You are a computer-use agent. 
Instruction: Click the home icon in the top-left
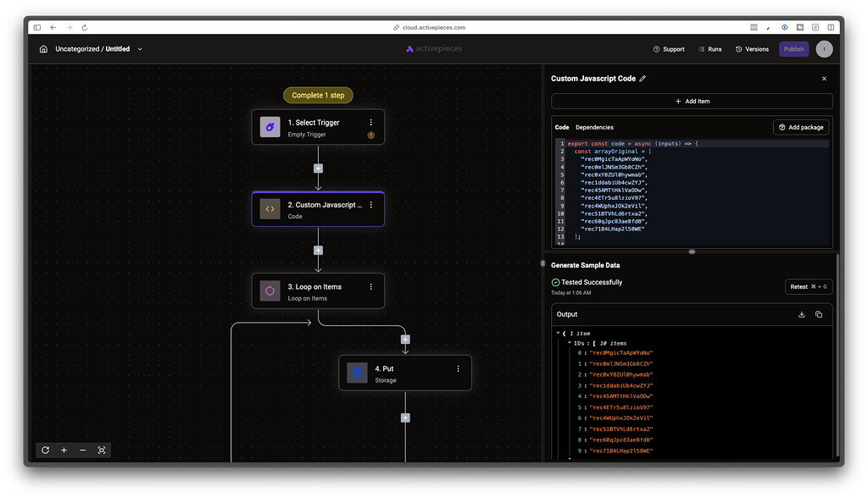click(42, 48)
